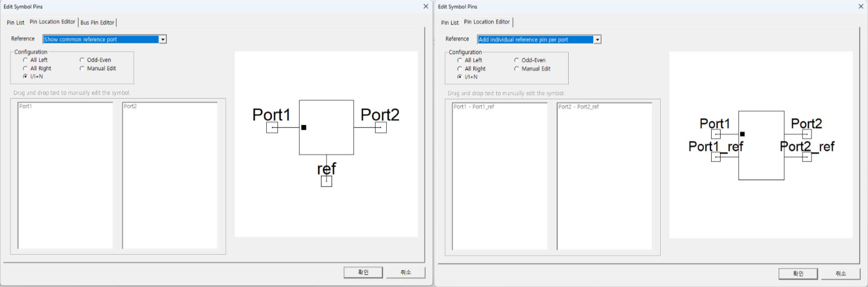This screenshot has width=868, height=287.
Task: Switch to the Bus Pin Editor tab
Action: (97, 22)
